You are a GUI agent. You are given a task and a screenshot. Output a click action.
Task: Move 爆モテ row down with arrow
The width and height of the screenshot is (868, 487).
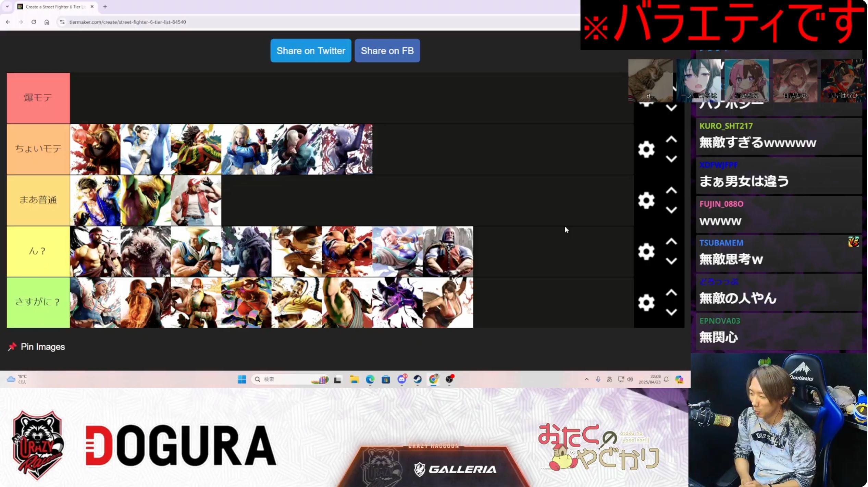[x=671, y=108]
